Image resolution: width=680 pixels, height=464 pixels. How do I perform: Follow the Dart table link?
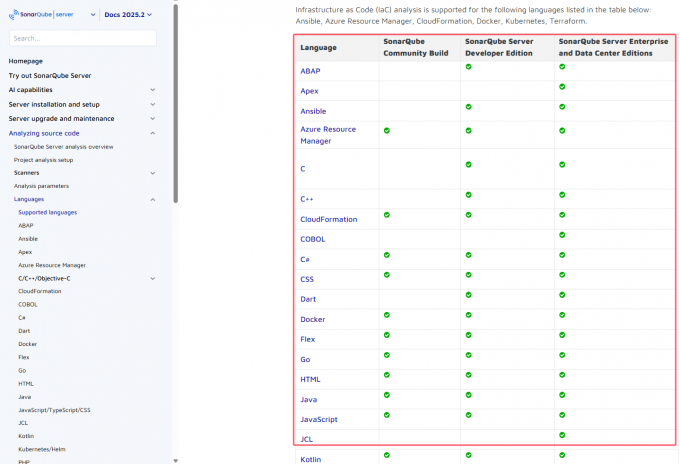tap(308, 299)
